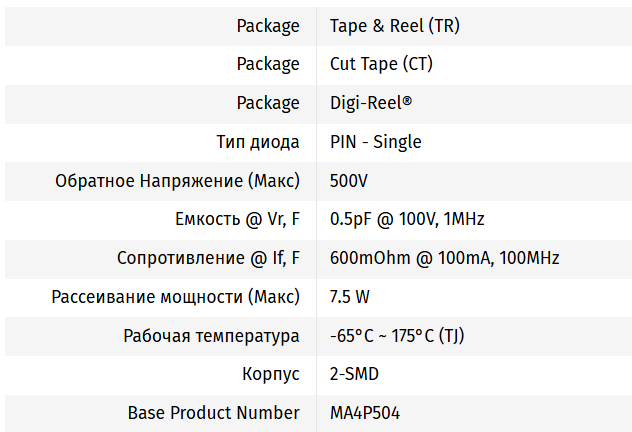Screen dimensions: 632x432
Task: Select the 2-SMD Корпус value
Action: [x=354, y=374]
